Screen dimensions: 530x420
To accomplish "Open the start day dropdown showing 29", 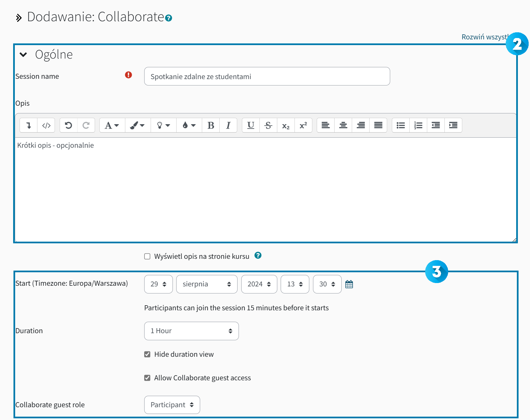I will coord(158,284).
